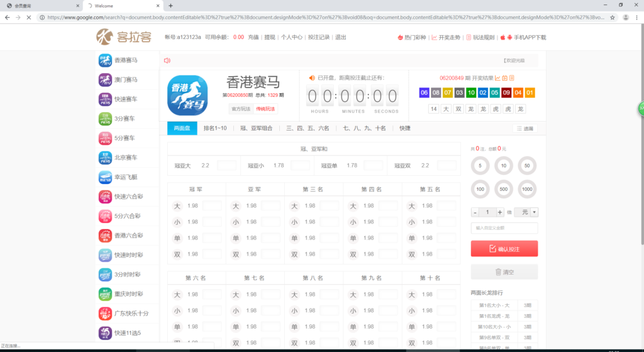Expand the 遗漏 panel
644x352 pixels.
(525, 128)
